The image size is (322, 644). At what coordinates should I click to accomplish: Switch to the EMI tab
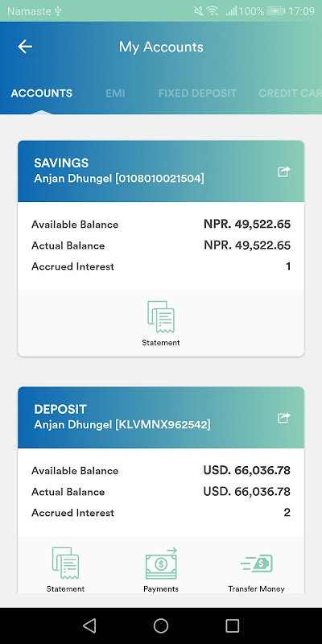pos(115,93)
